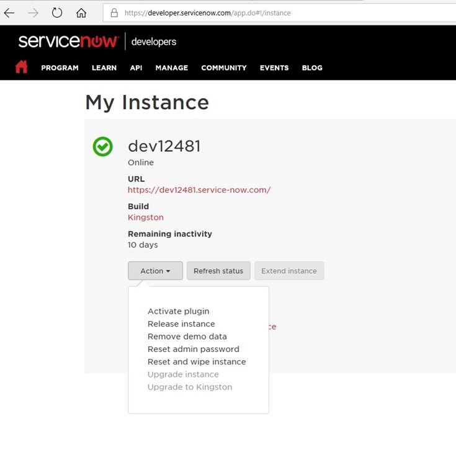Open the LEARN menu
Viewport: 456px width, 476px height.
click(x=104, y=68)
